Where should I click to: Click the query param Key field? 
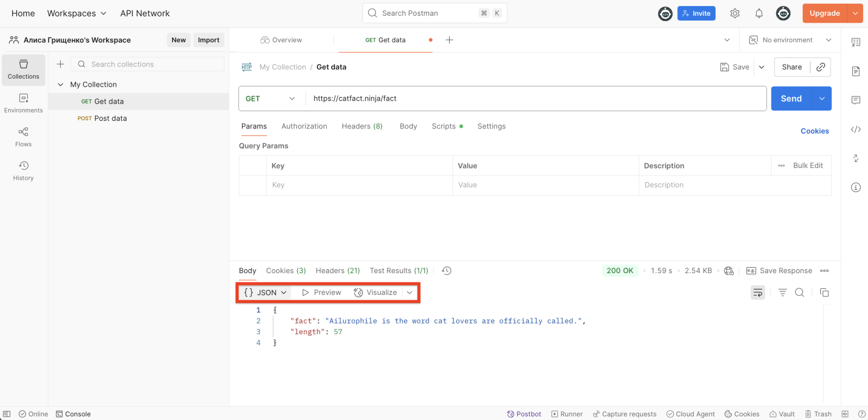click(x=359, y=185)
